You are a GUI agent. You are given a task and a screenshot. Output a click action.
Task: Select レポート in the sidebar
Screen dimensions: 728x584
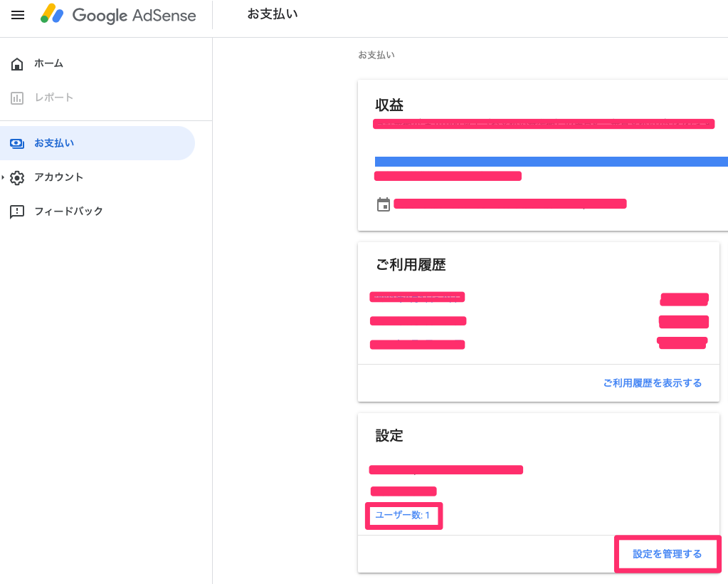(54, 98)
